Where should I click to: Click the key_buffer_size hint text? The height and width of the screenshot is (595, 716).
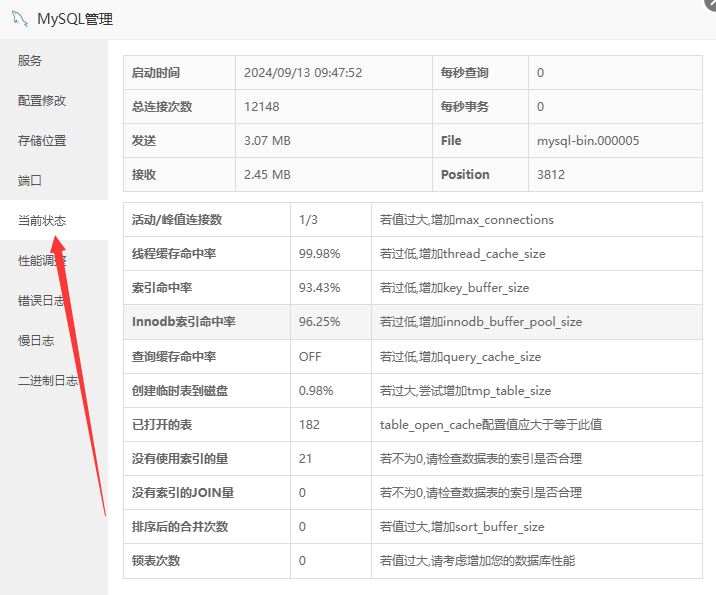pyautogui.click(x=454, y=288)
